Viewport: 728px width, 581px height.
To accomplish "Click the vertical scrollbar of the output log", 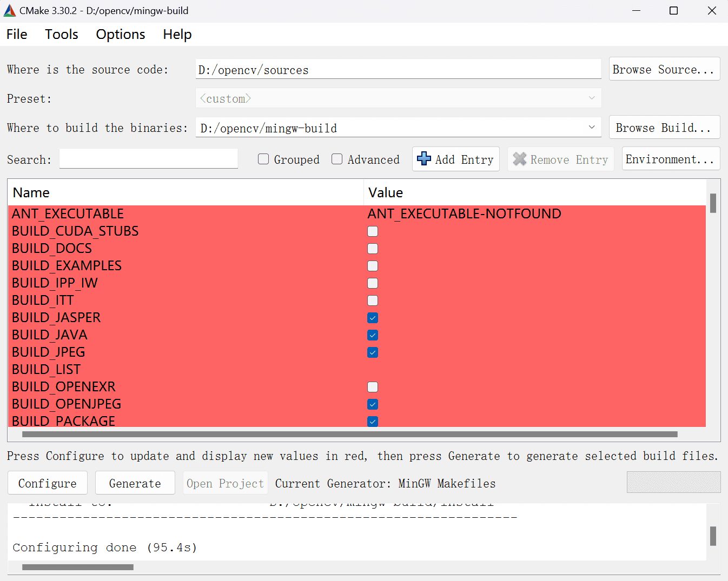I will point(713,536).
